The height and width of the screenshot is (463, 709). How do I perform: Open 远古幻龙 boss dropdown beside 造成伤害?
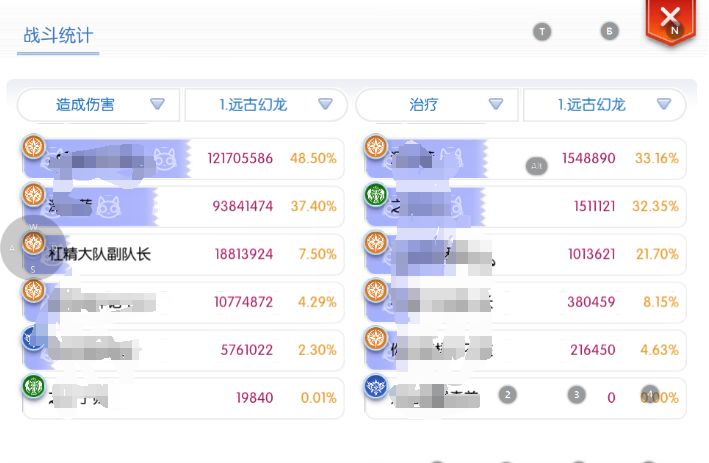pyautogui.click(x=266, y=104)
